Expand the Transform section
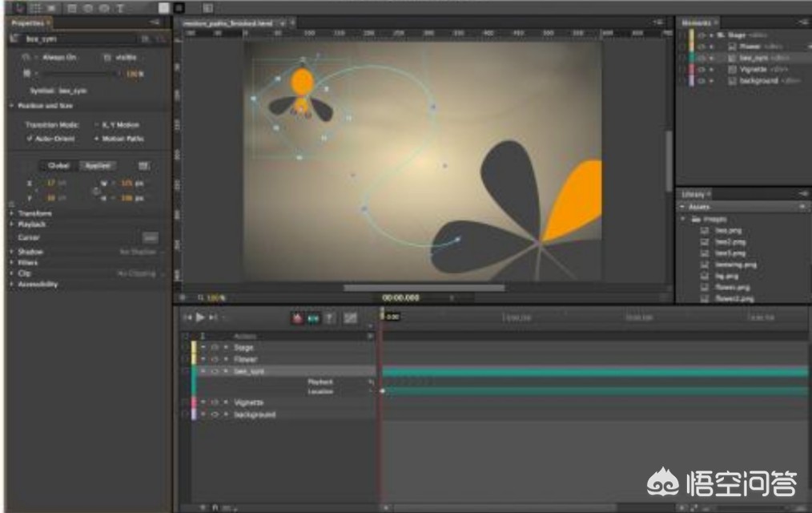This screenshot has height=513, width=812. 11,213
